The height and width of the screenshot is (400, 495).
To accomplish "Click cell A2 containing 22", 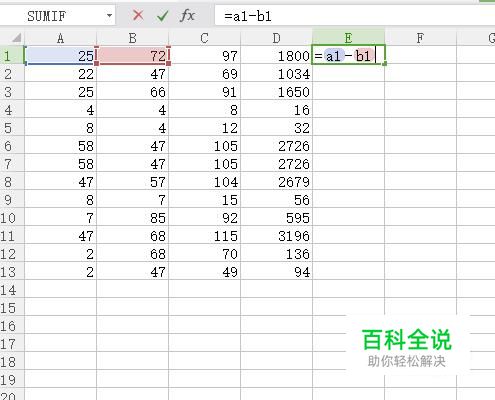I will tap(60, 73).
